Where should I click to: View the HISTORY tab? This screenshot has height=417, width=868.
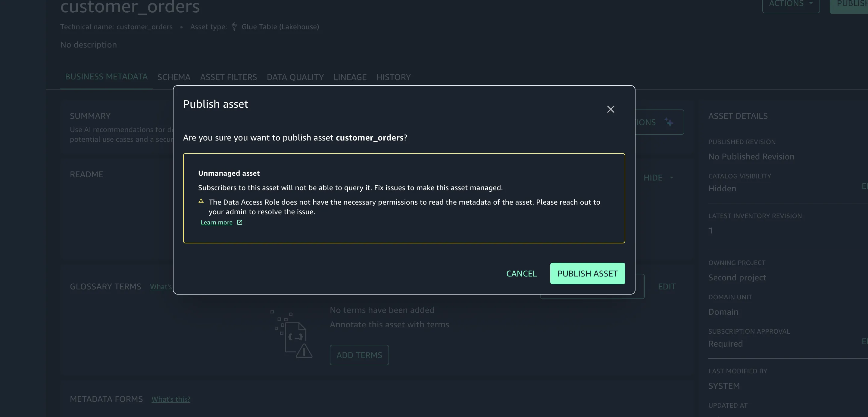[x=393, y=77]
